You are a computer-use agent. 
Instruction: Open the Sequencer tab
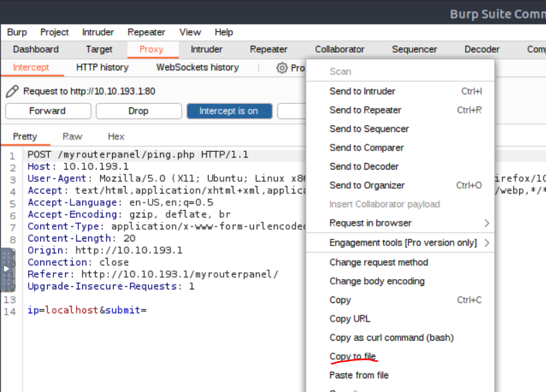(x=415, y=49)
